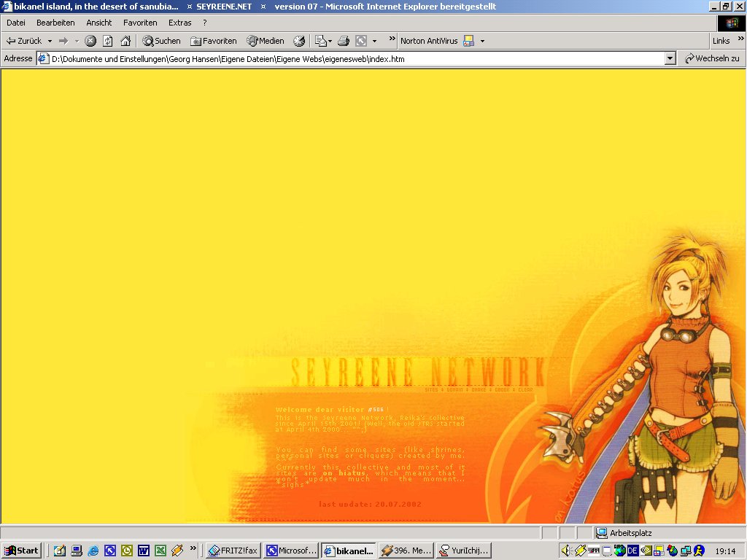Show browsing history via the History icon

(x=299, y=41)
